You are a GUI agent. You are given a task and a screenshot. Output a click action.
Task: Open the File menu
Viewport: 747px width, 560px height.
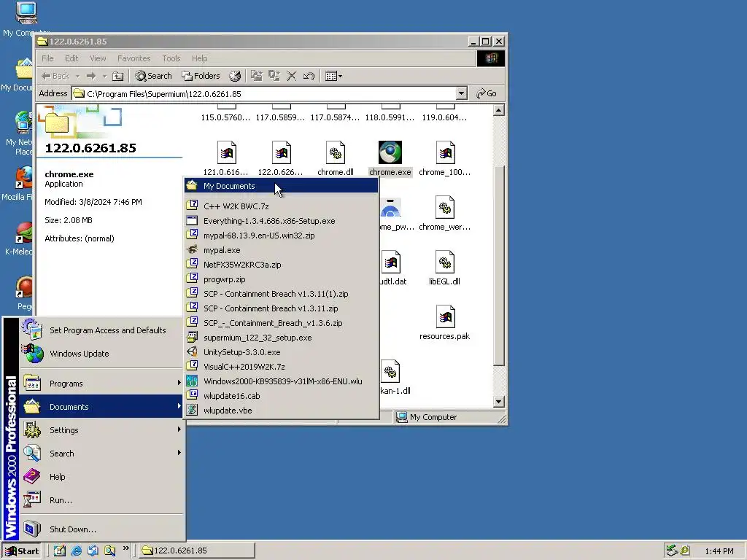[47, 58]
